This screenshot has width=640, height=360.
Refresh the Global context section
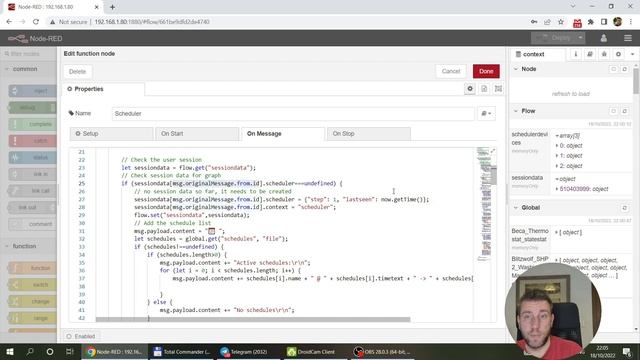pos(624,208)
